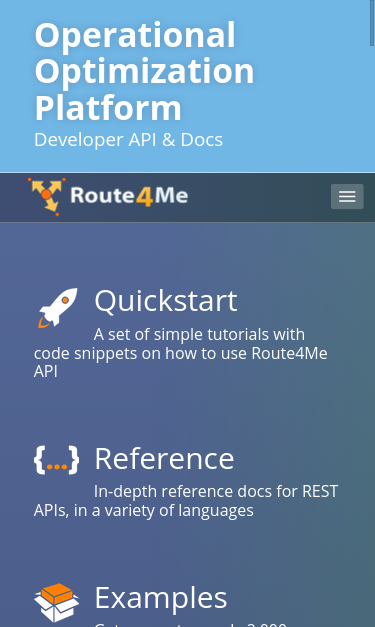Click the In-depth reference docs description
This screenshot has width=375, height=627.
[x=186, y=501]
